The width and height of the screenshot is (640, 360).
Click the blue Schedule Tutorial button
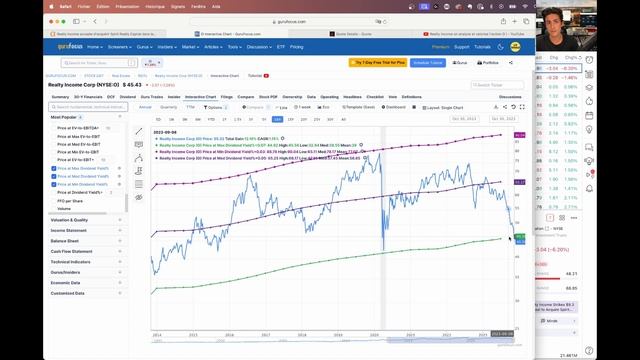coord(428,63)
